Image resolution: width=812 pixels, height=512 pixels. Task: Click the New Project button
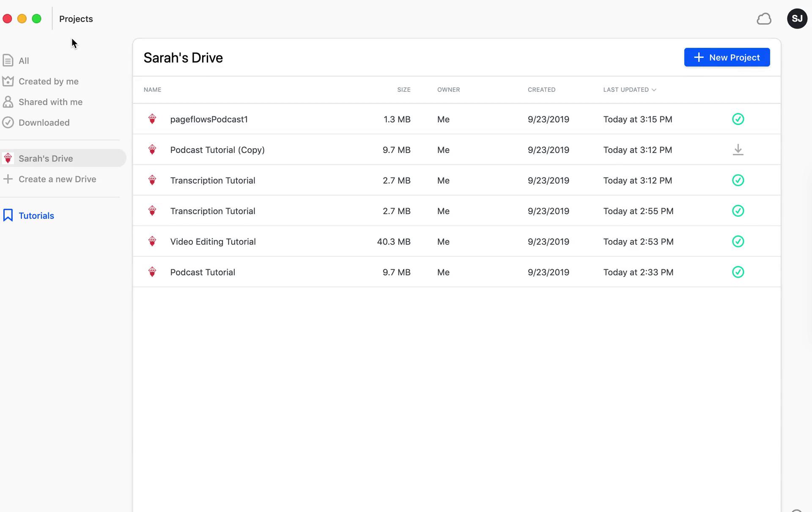[x=727, y=57]
